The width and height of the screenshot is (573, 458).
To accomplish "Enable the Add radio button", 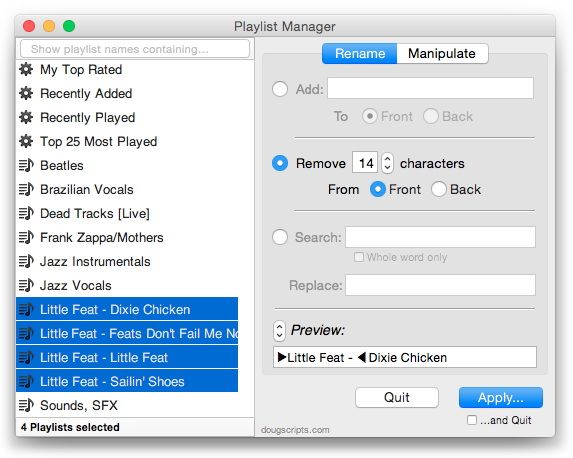I will point(280,89).
